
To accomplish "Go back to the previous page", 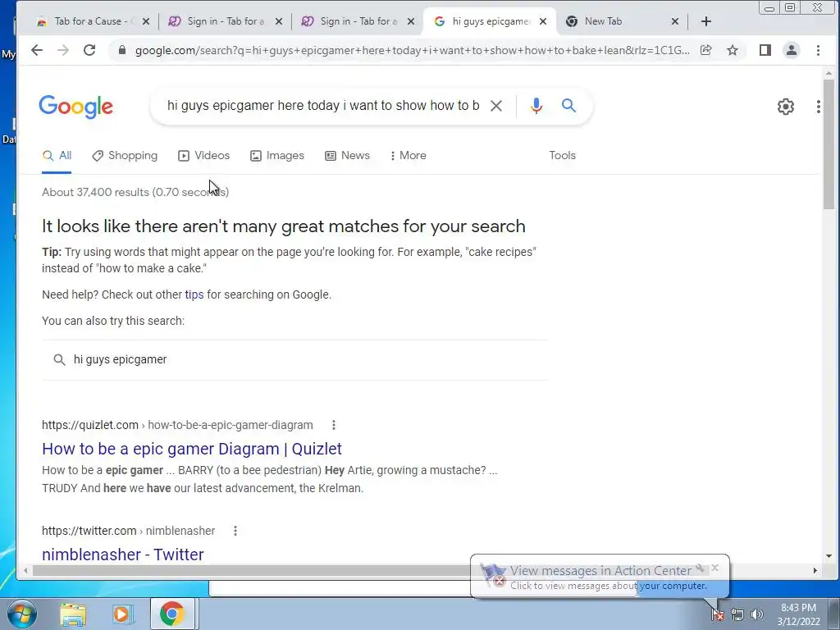I will coord(36,50).
